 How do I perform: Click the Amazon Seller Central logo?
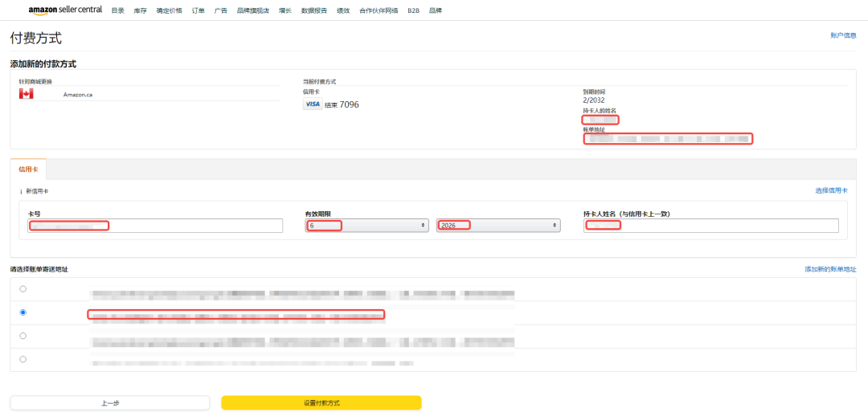pos(65,10)
